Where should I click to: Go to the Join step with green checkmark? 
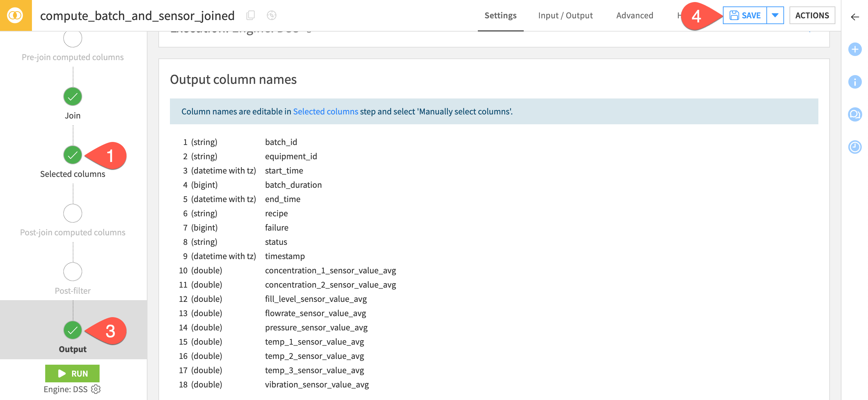tap(72, 96)
